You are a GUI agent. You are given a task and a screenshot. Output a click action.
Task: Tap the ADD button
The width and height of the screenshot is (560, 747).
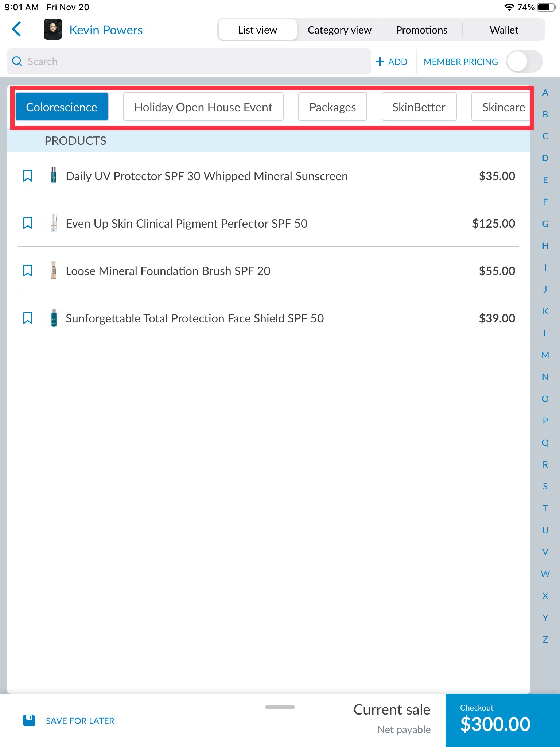pyautogui.click(x=391, y=62)
